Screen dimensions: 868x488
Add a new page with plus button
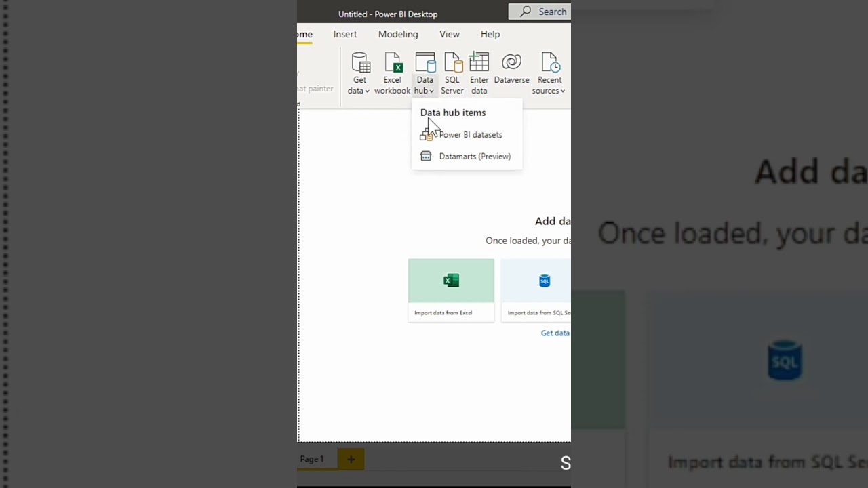(x=351, y=459)
